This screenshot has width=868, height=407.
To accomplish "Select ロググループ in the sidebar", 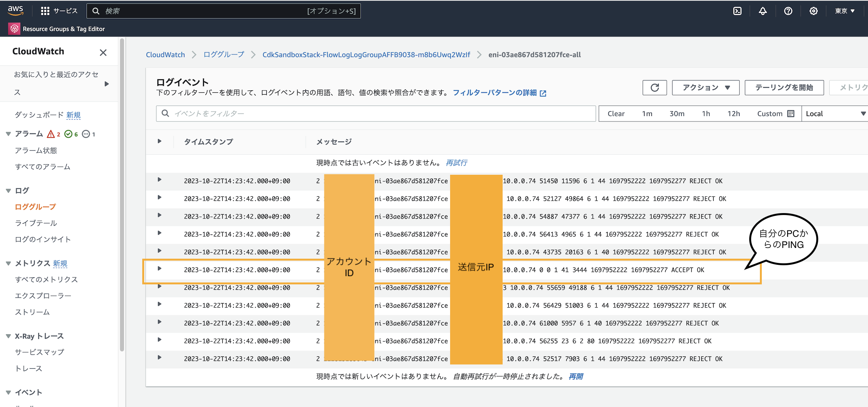I will pos(35,207).
